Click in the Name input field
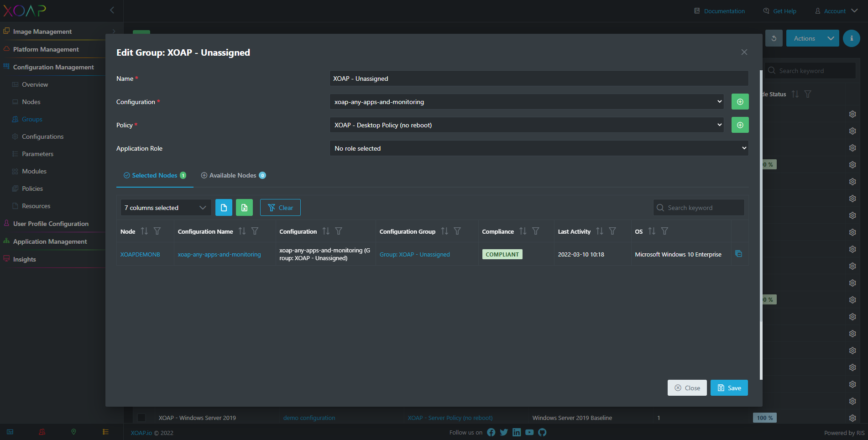This screenshot has width=868, height=440. tap(539, 79)
